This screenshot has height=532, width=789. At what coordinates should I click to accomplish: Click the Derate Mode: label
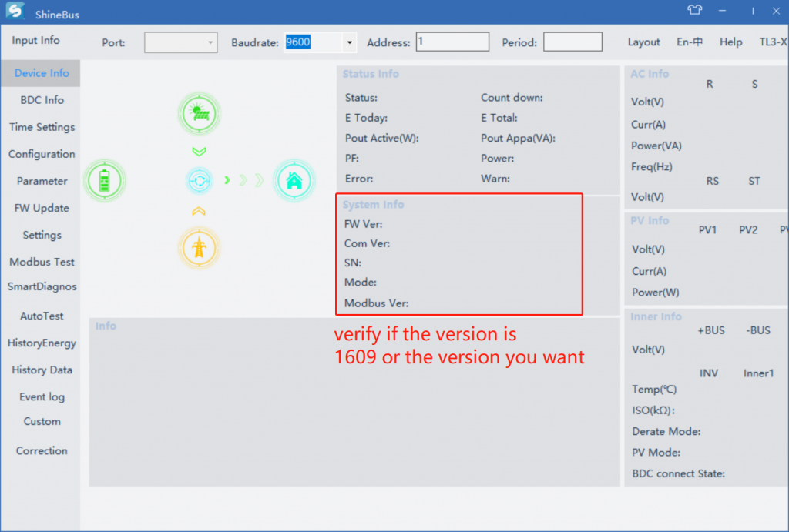[x=666, y=431]
